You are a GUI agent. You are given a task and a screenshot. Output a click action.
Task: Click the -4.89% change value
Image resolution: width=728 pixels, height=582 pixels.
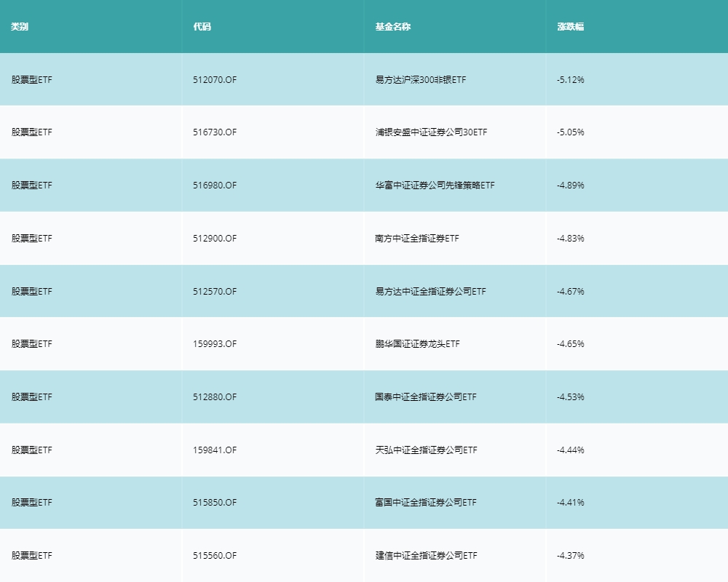571,186
